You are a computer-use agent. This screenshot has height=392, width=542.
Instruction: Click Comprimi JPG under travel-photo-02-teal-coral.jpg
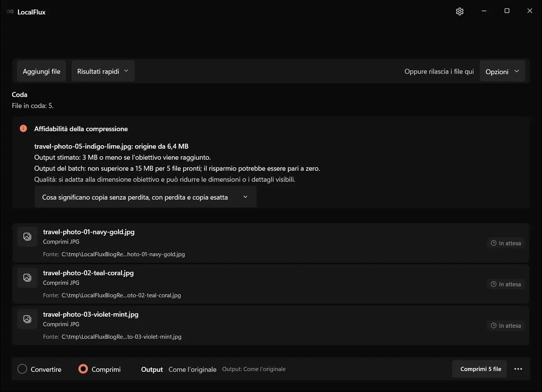click(x=61, y=283)
